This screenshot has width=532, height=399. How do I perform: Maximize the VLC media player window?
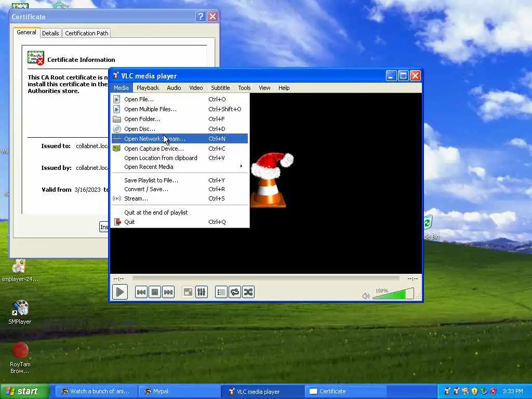(x=403, y=76)
